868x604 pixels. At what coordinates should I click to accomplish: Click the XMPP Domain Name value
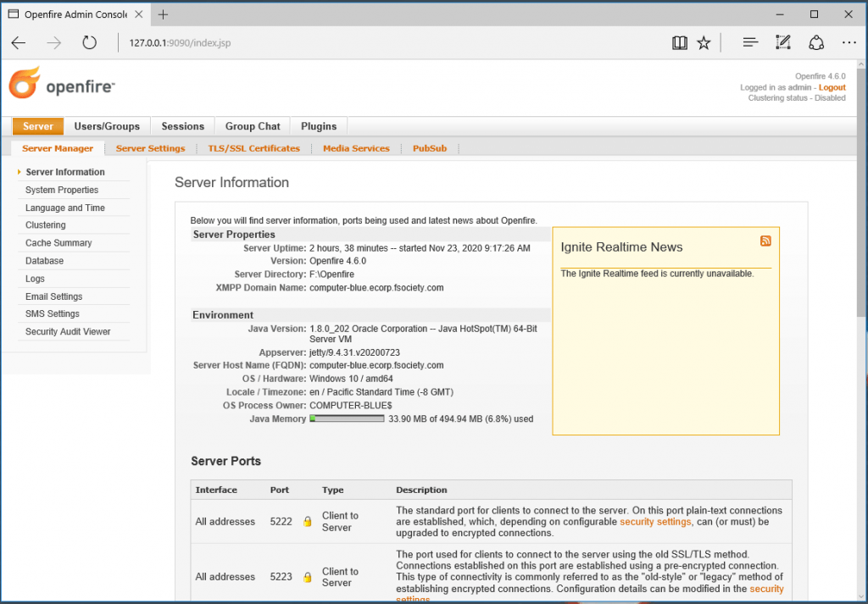point(376,288)
